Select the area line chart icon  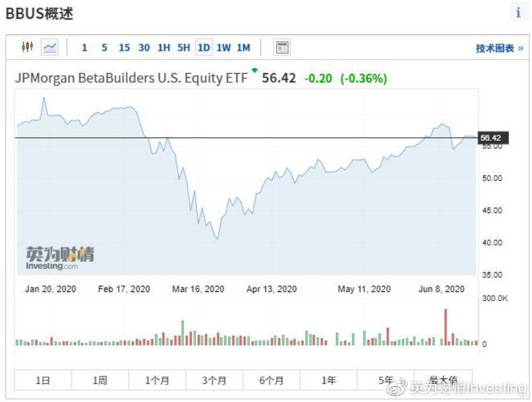pyautogui.click(x=50, y=47)
